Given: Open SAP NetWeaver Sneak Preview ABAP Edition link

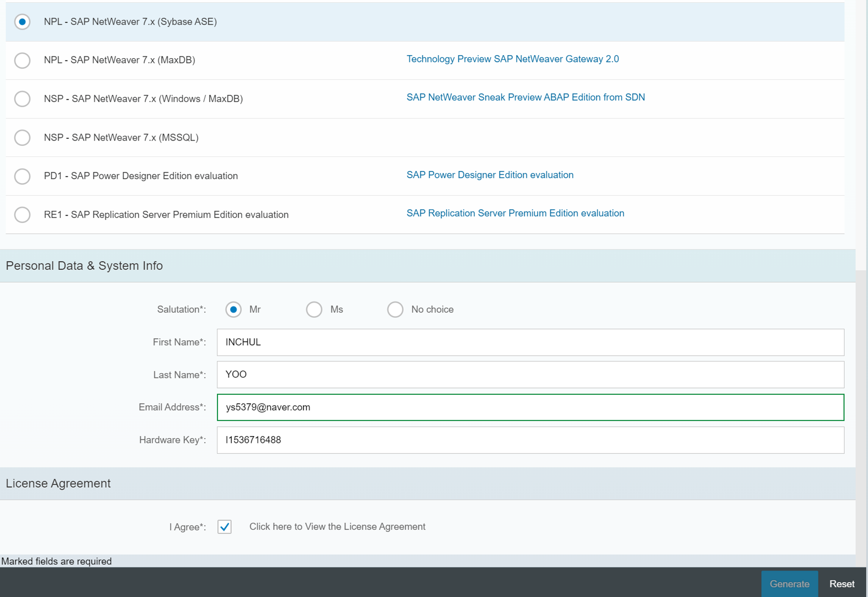Looking at the screenshot, I should click(x=525, y=97).
